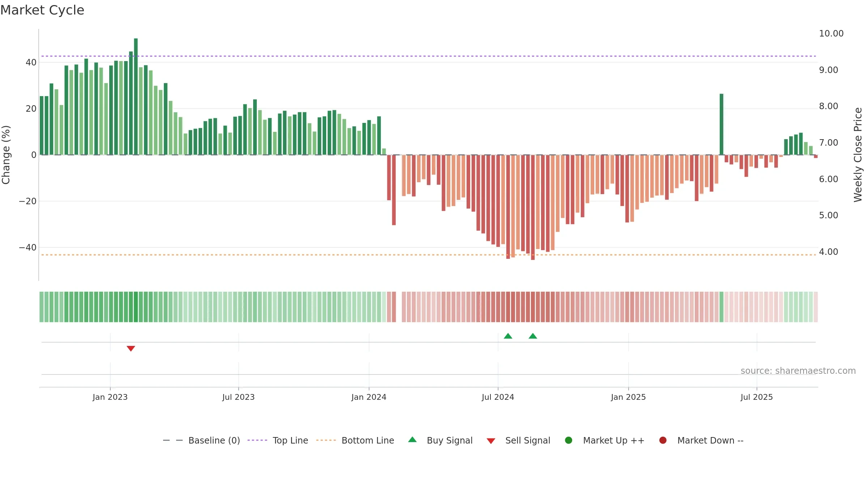Click the isolated tall green bar in mid-2025

coord(722,124)
